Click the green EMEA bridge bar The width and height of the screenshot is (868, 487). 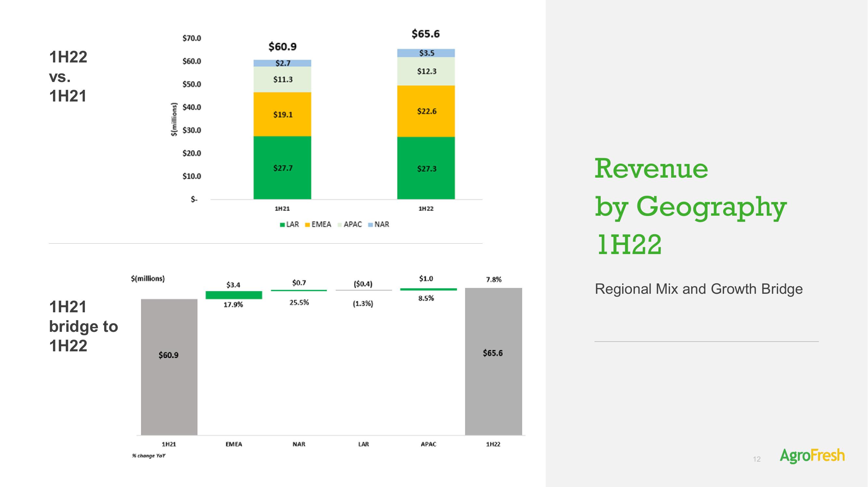tap(234, 295)
